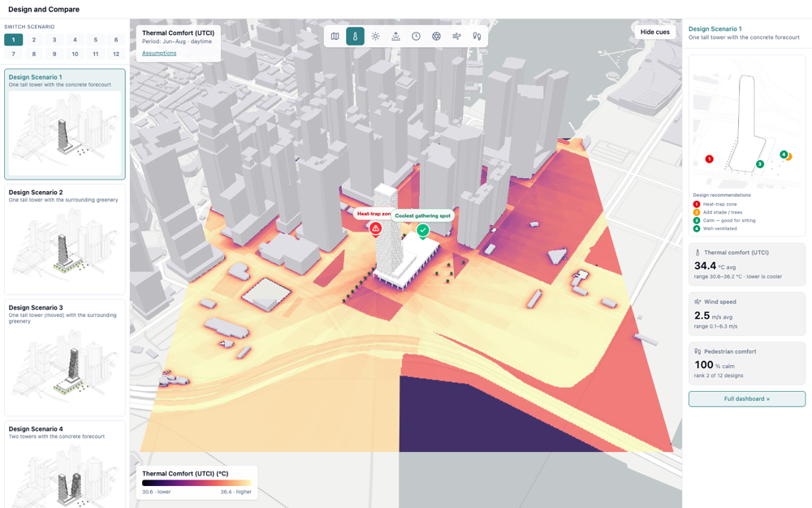Click the Coolest gathering spot map label
This screenshot has width=812, height=508.
click(x=422, y=215)
